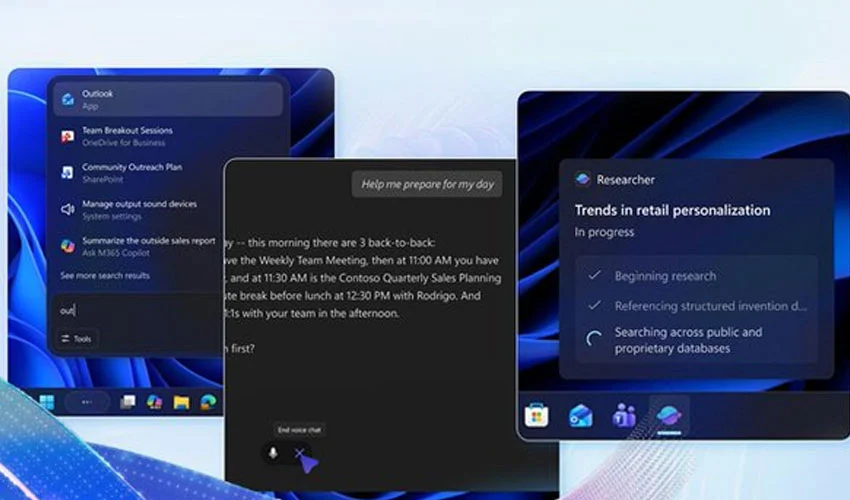
Task: Open Microsoft 365 Copilot in taskbar
Action: click(154, 402)
